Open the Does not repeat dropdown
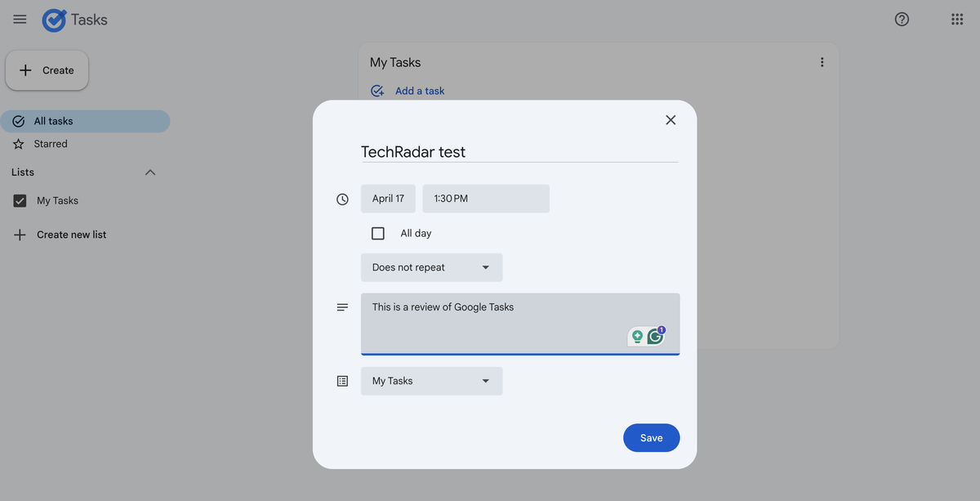The height and width of the screenshot is (501, 980). [x=431, y=267]
